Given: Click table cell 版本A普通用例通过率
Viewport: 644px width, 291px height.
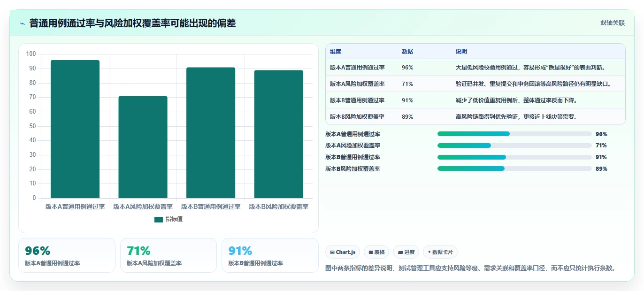Looking at the screenshot, I should click(x=357, y=68).
